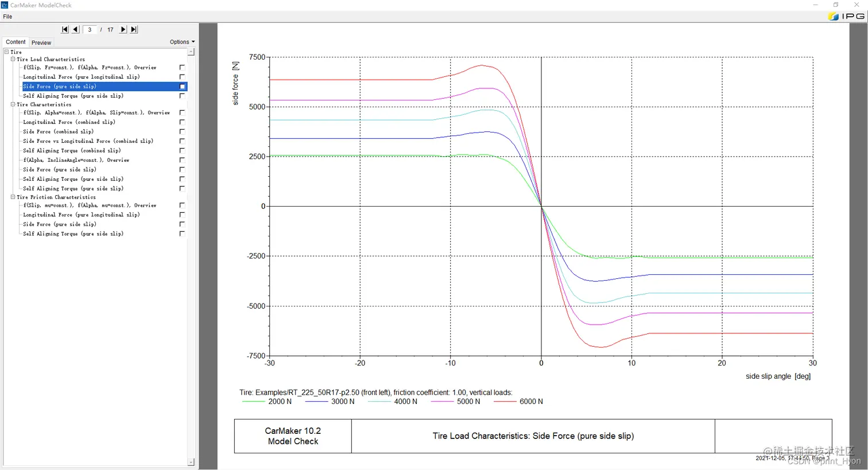
Task: Click total page count '17'
Action: coord(110,29)
